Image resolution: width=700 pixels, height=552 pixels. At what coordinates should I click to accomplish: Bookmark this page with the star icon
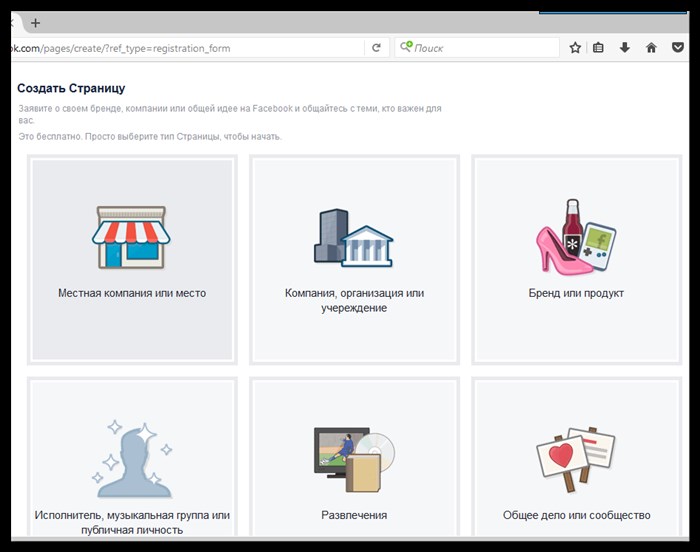(x=575, y=48)
